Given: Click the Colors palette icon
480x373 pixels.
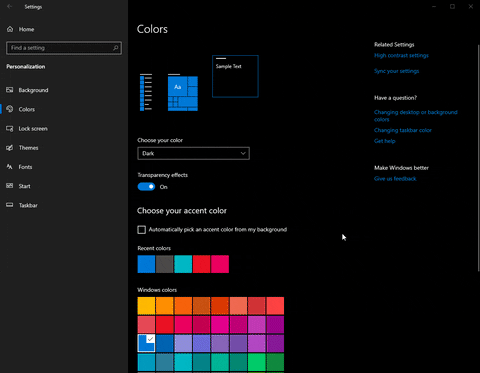Looking at the screenshot, I should pos(10,109).
